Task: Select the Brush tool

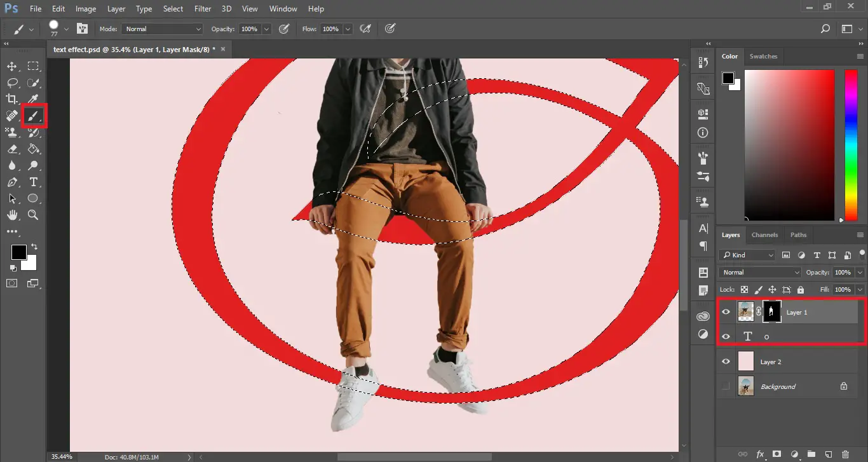Action: (x=34, y=116)
